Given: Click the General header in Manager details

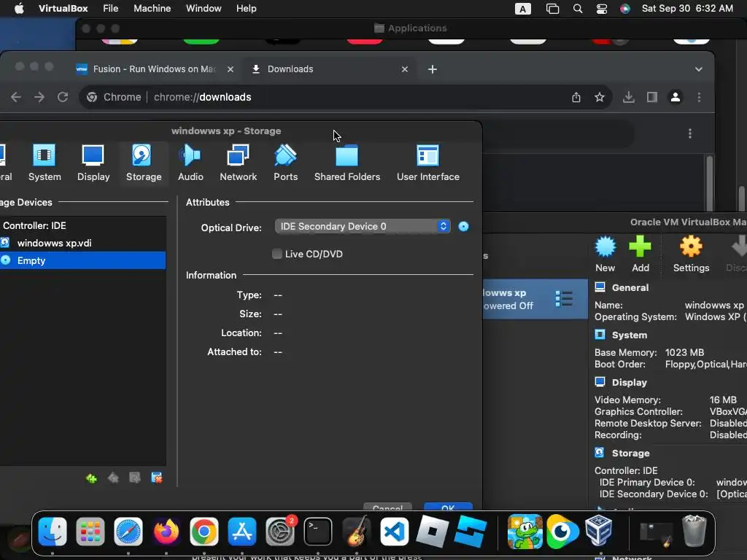Looking at the screenshot, I should [630, 287].
